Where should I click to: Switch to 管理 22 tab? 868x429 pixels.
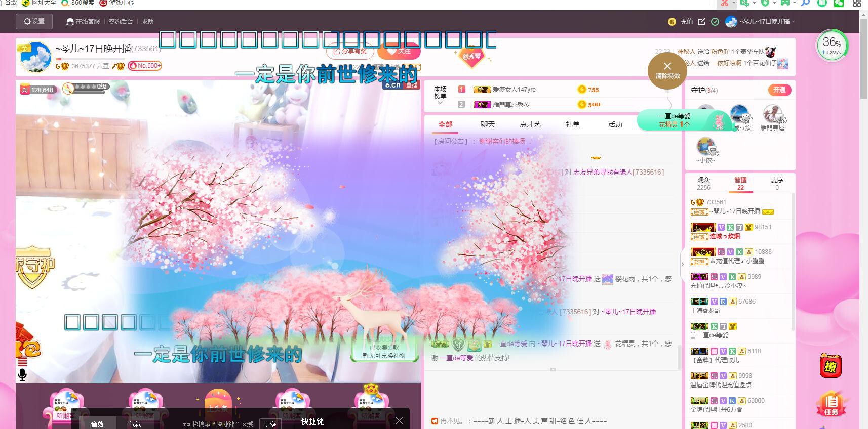(740, 184)
